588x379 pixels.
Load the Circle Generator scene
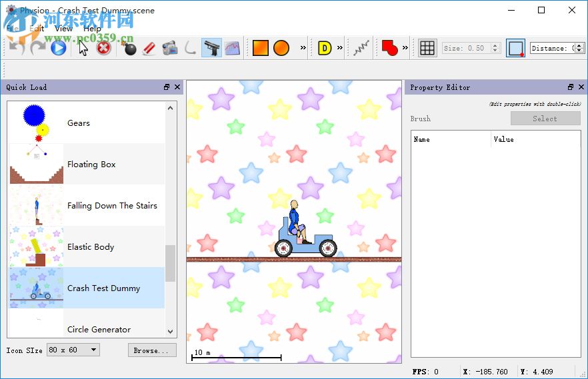tap(87, 323)
